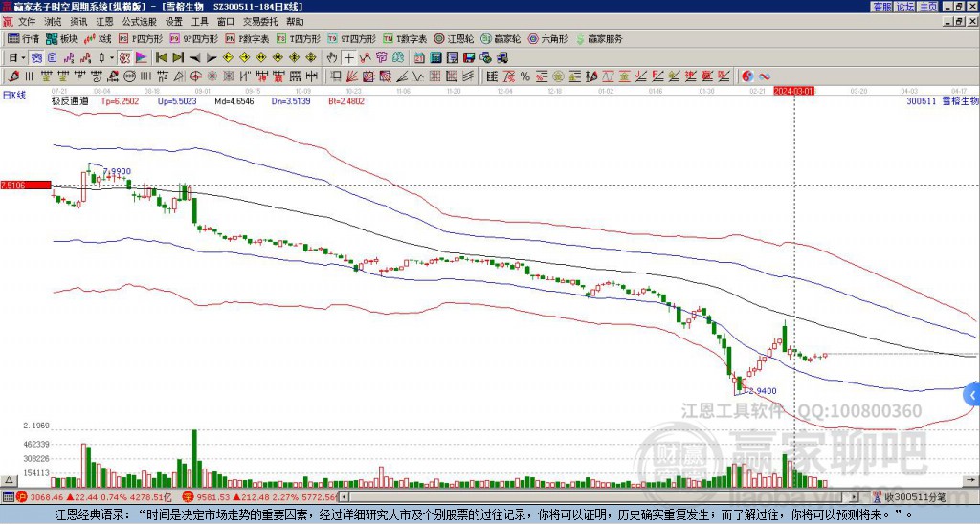This screenshot has height=524, width=980.
Task: Click the up-triangle button beside volume pane
Action: (9, 480)
